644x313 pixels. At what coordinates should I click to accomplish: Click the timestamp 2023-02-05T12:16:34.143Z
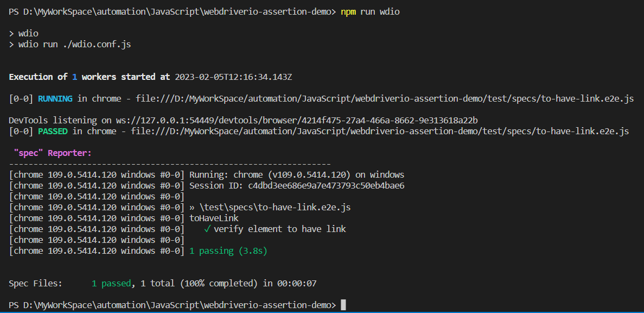[x=233, y=77]
